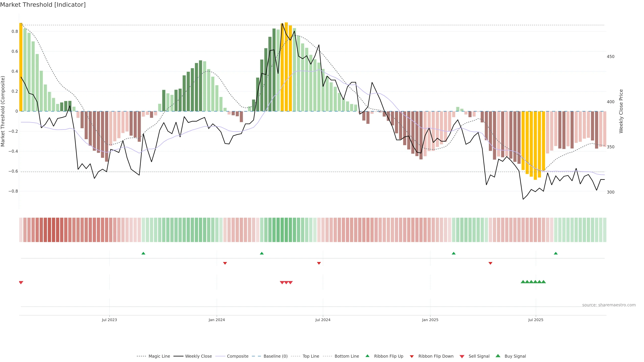Click Ribbon Flip Down legend triangle
Image resolution: width=644 pixels, height=362 pixels.
coord(412,356)
